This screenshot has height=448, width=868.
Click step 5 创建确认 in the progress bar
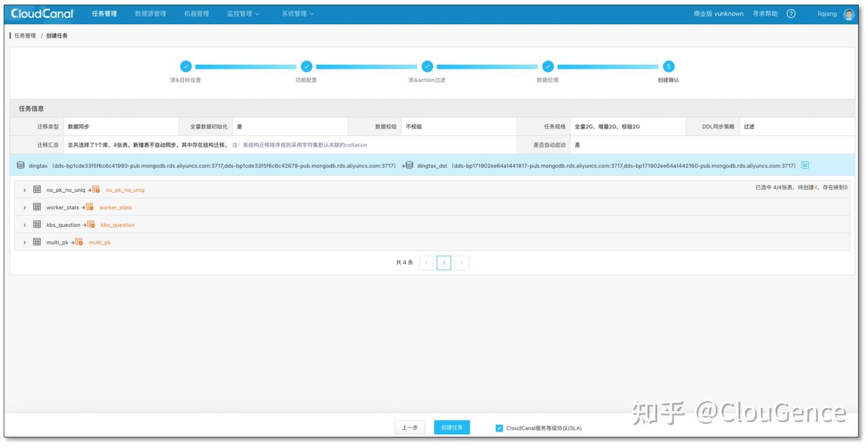point(668,67)
